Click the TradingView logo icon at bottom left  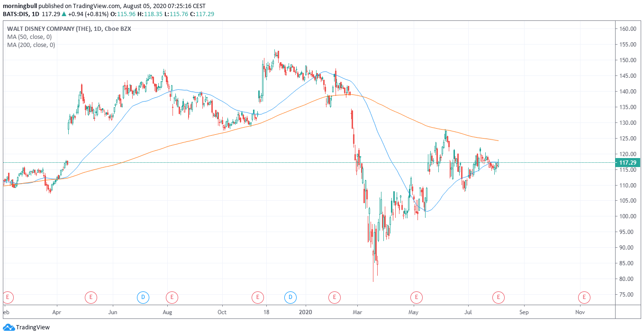tap(9, 327)
